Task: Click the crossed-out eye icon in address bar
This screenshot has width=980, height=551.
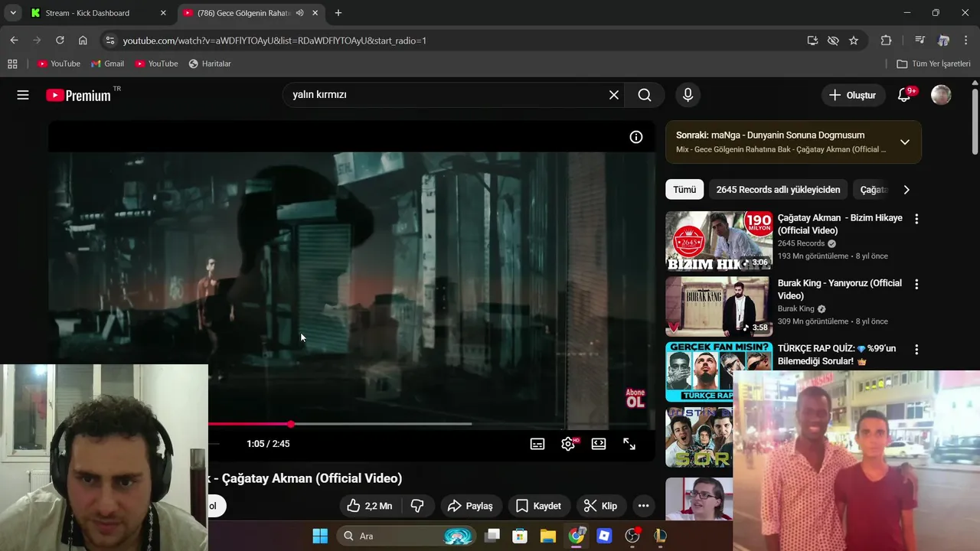Action: point(833,41)
